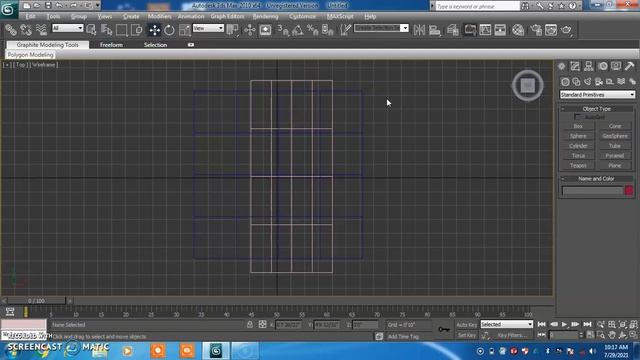Open the Standard Primitives dropdown
Viewport: 640px width, 360px height.
[597, 95]
